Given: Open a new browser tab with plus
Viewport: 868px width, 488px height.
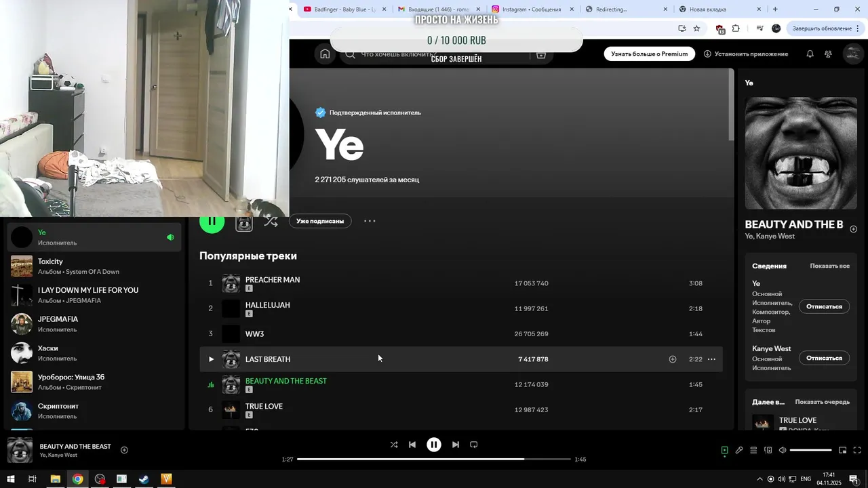Looking at the screenshot, I should click(775, 9).
